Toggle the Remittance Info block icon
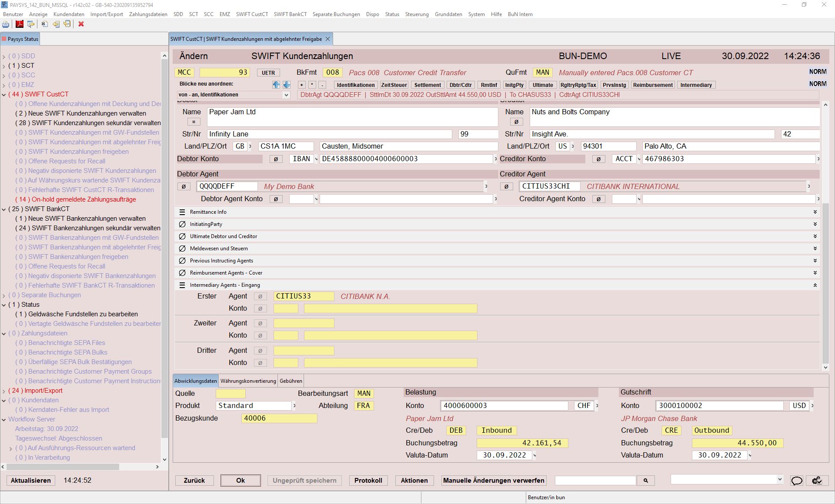 point(182,212)
